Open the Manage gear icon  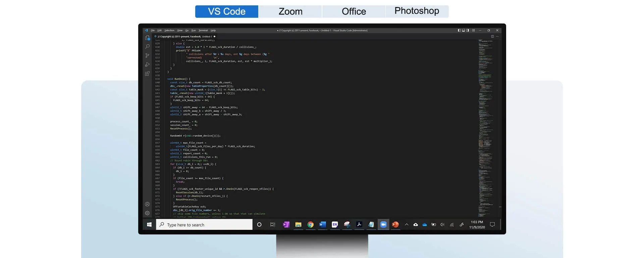147,213
